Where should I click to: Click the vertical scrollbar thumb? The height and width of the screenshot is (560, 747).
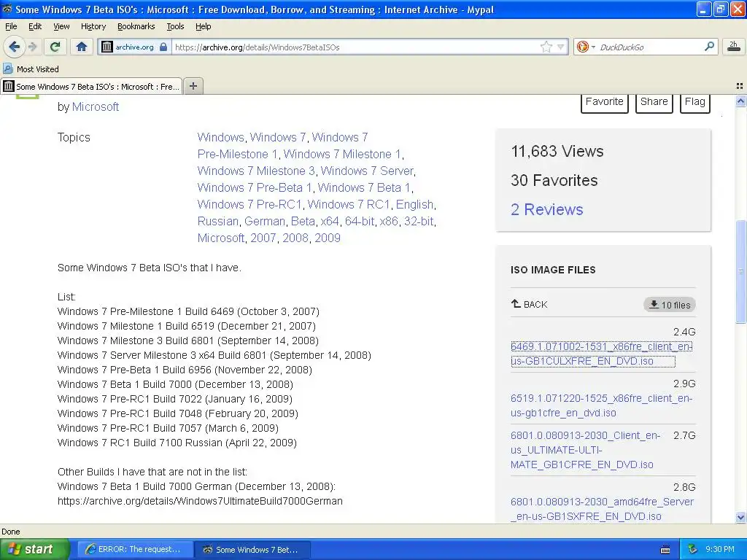pos(740,271)
